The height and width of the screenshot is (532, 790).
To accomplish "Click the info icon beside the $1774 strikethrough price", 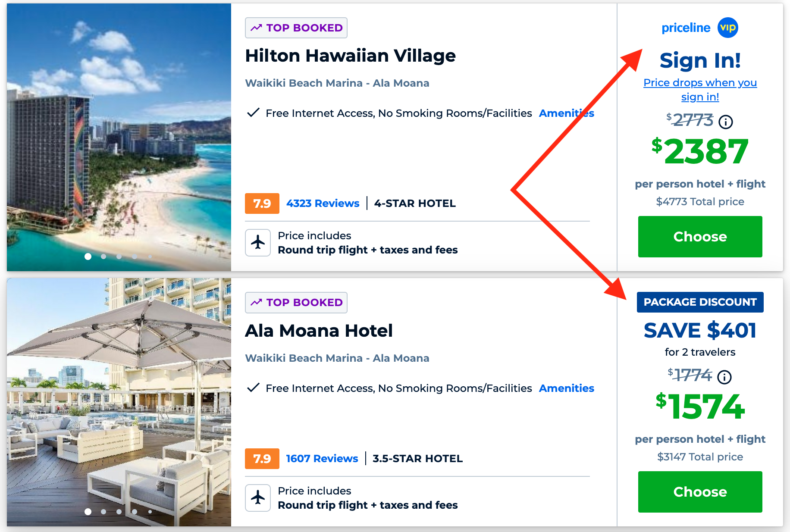I will [724, 377].
